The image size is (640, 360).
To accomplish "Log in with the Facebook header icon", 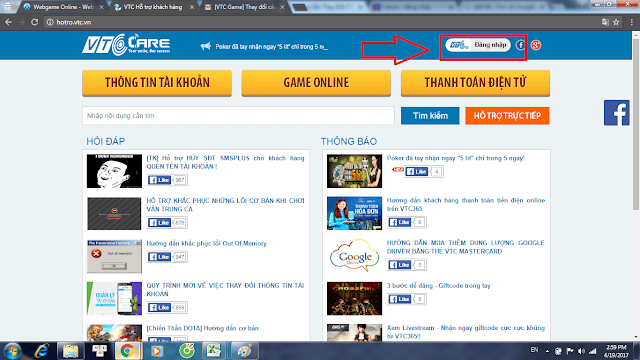I will coord(520,45).
